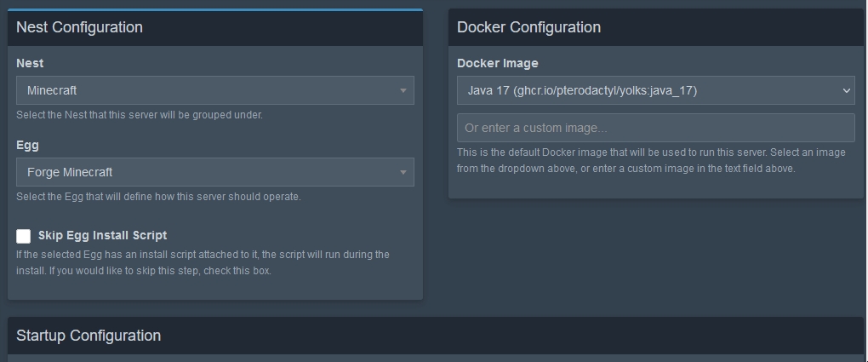Click the Startup Configuration panel header

(89, 336)
